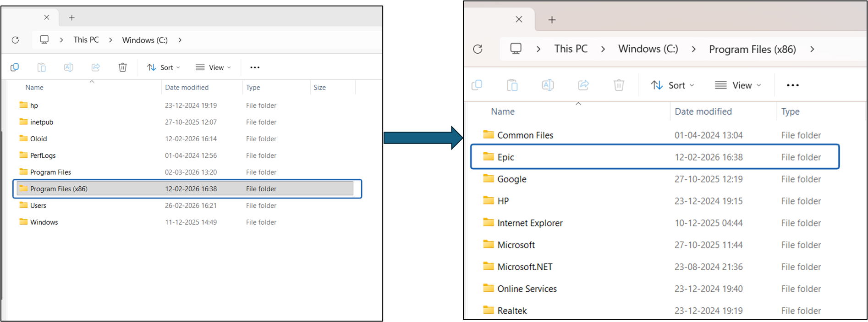Click the refresh icon in the Program Files (x86) window
The image size is (868, 322).
coord(478,49)
